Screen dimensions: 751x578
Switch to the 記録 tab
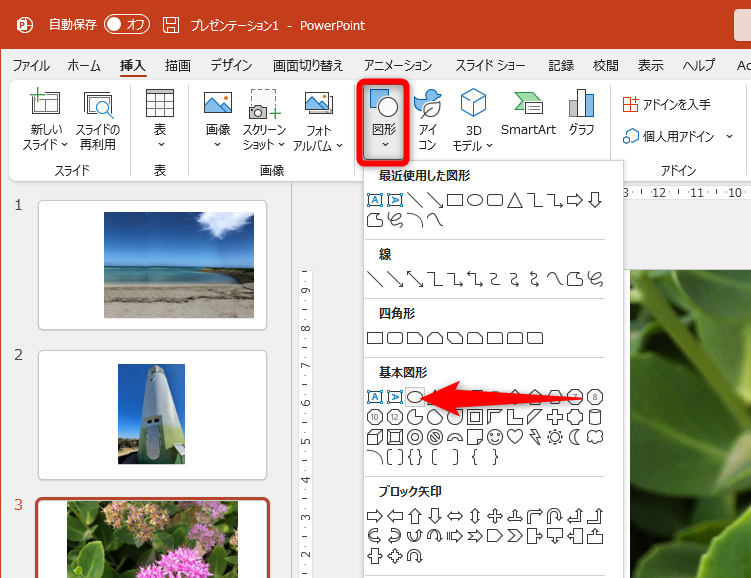561,65
